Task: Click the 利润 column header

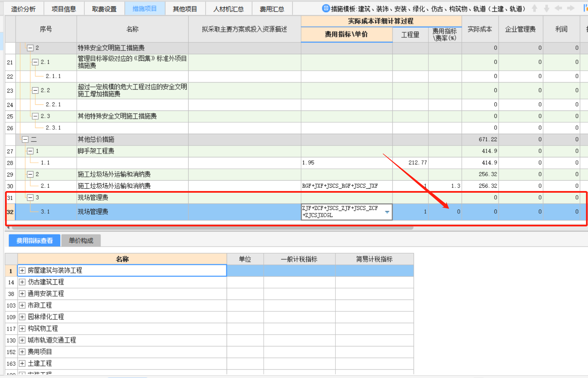Action: [561, 29]
